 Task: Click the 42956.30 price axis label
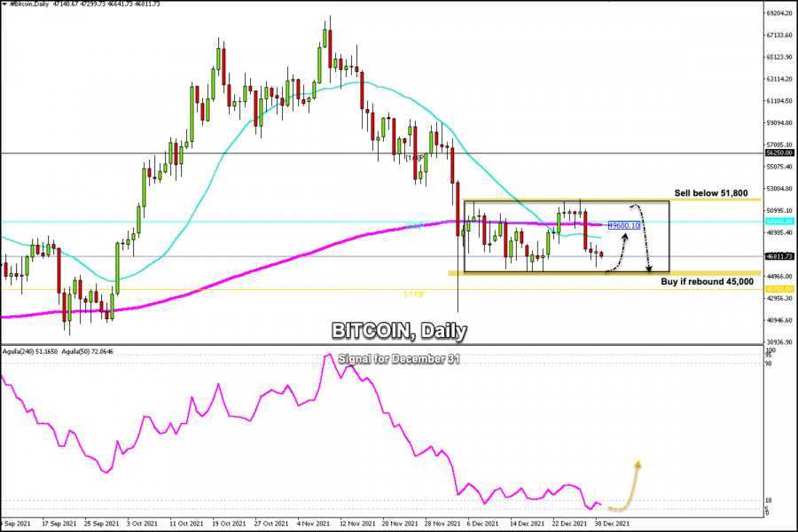[x=779, y=298]
